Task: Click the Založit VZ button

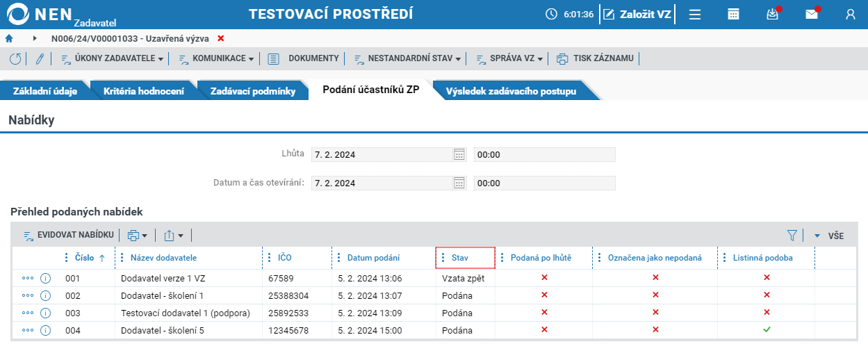Action: point(637,14)
